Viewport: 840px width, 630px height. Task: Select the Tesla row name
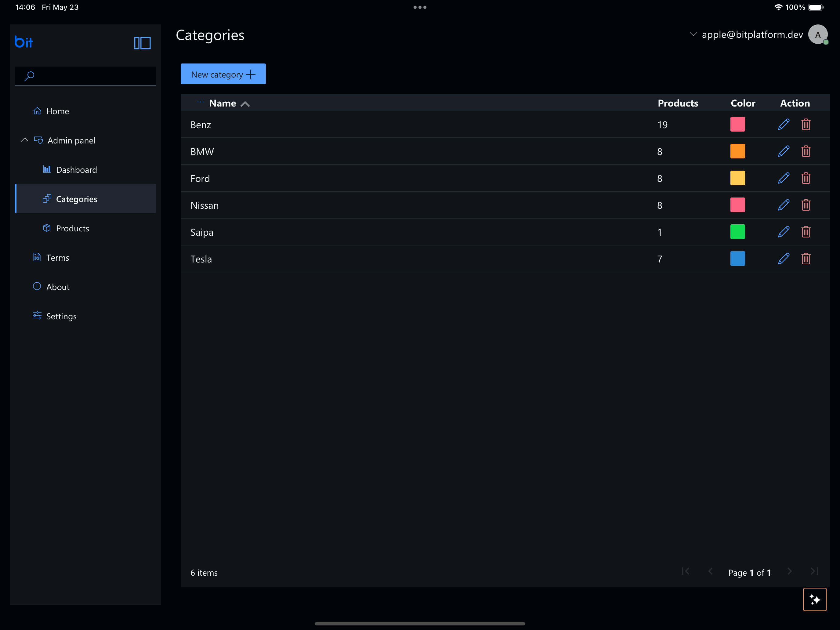[201, 259]
